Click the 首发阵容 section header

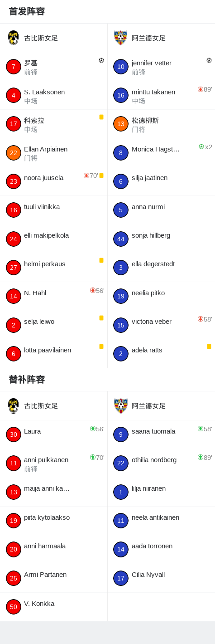(x=27, y=11)
